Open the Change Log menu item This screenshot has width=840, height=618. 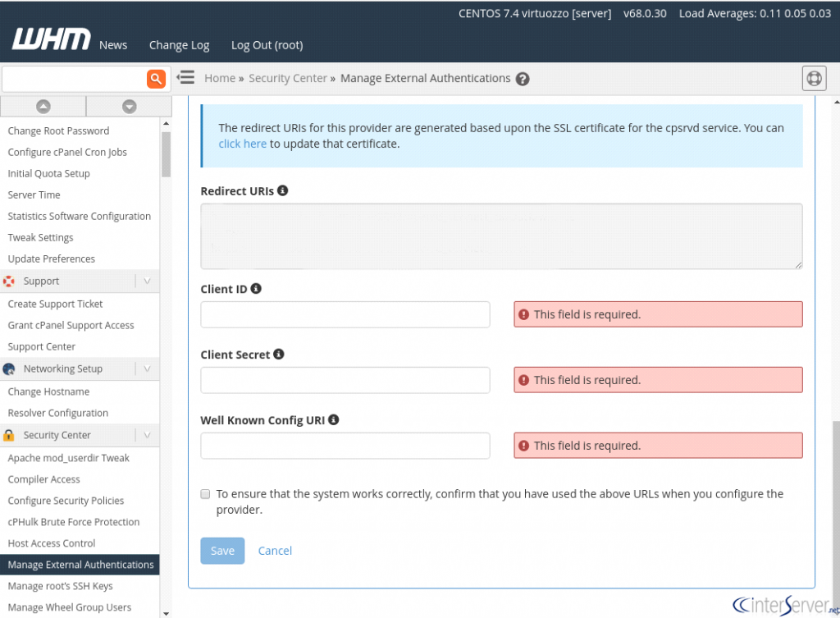point(179,45)
